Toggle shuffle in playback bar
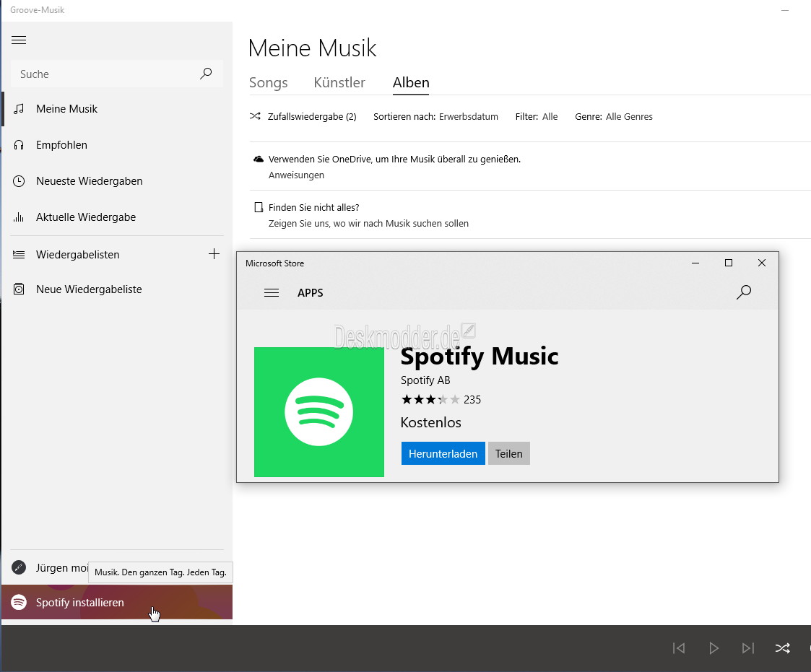Image resolution: width=811 pixels, height=672 pixels. click(x=783, y=648)
